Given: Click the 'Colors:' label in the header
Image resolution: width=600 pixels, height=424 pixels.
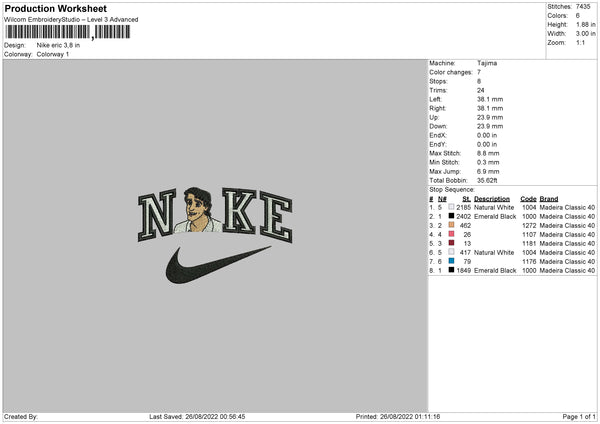Looking at the screenshot, I should tap(557, 16).
